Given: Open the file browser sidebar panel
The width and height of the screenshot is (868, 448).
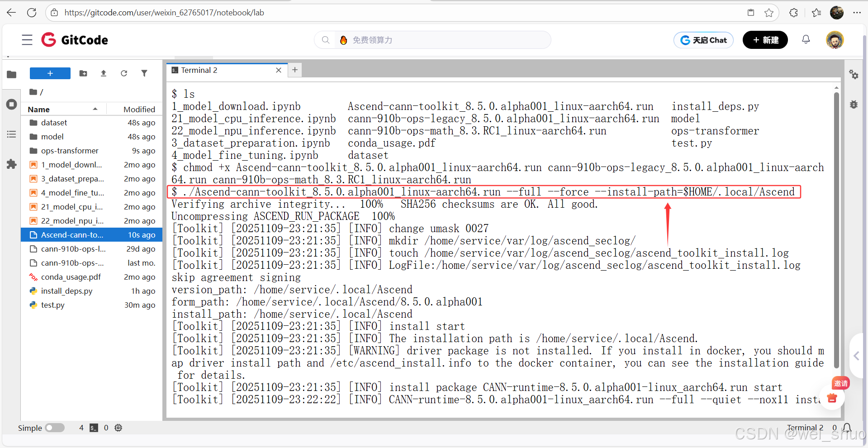Looking at the screenshot, I should (12, 74).
